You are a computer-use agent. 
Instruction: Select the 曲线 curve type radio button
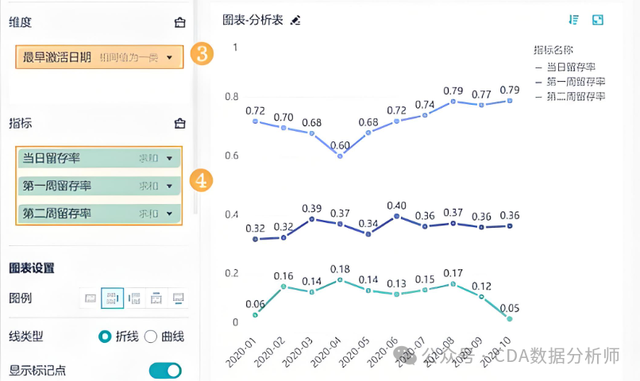151,336
